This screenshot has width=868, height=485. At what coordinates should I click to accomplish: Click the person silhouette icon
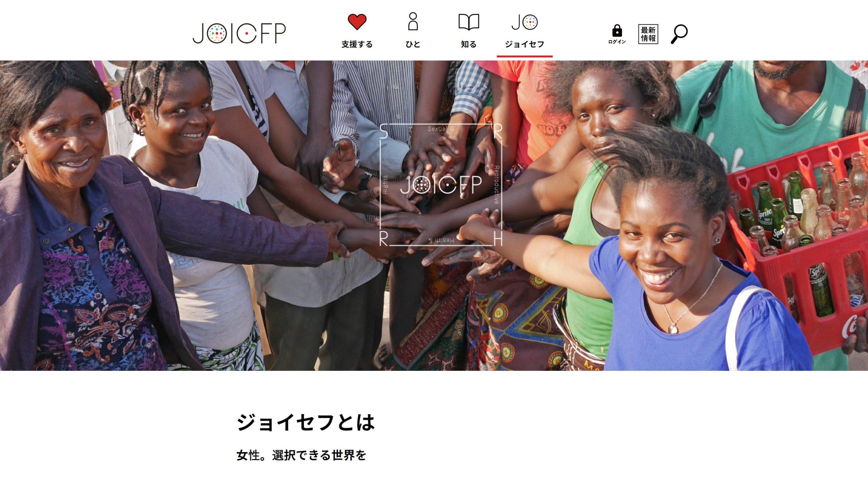coord(413,21)
